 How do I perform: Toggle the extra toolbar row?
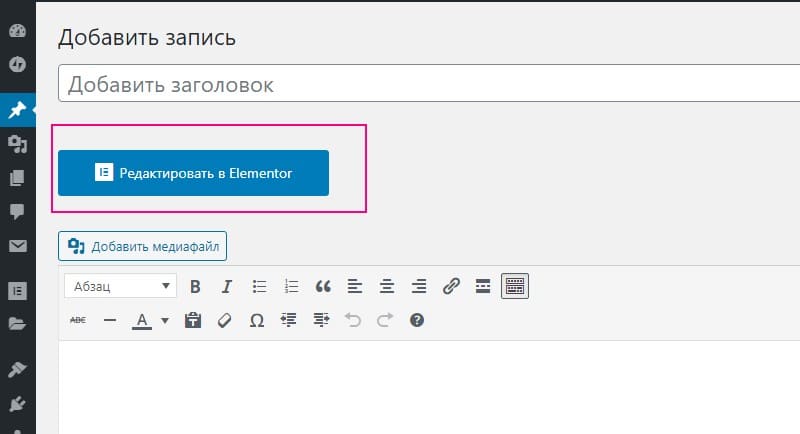click(x=515, y=286)
